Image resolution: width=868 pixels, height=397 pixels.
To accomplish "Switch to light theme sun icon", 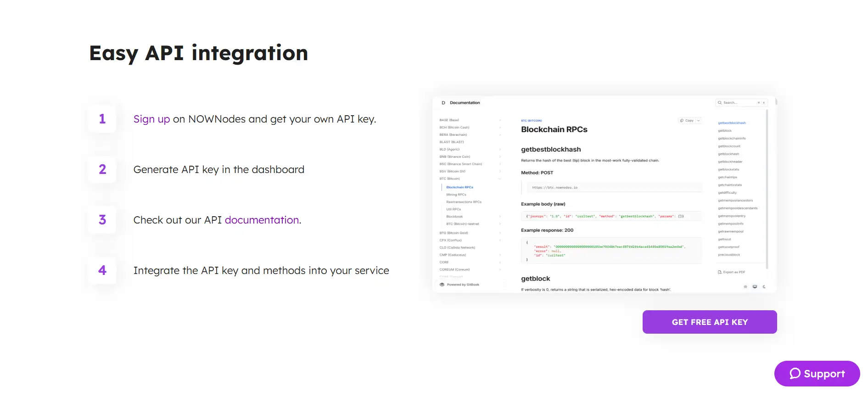I will pos(745,287).
